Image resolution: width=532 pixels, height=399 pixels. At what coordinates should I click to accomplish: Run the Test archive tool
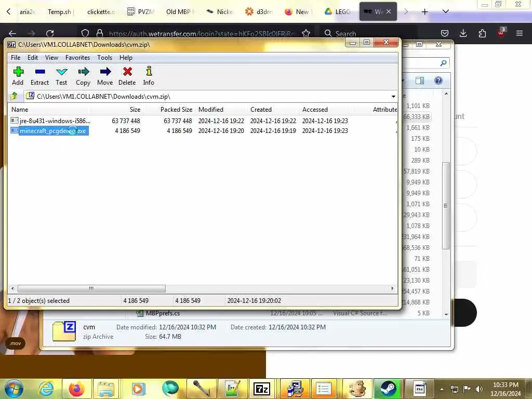(x=61, y=76)
